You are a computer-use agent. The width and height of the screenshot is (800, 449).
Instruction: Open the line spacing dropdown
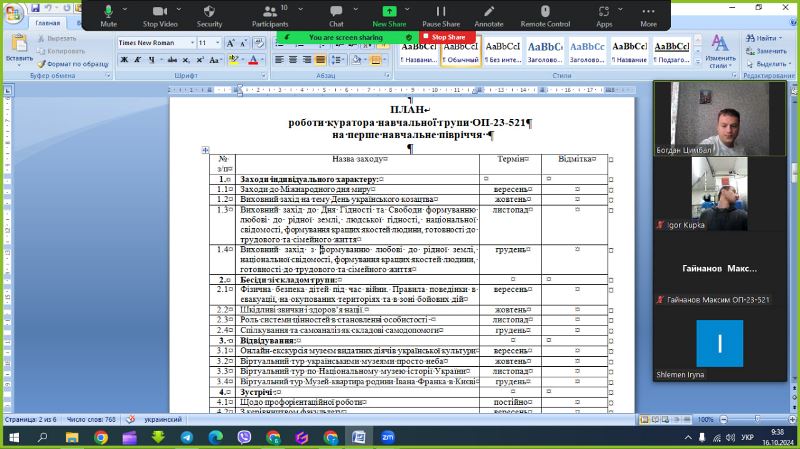pyautogui.click(x=338, y=60)
